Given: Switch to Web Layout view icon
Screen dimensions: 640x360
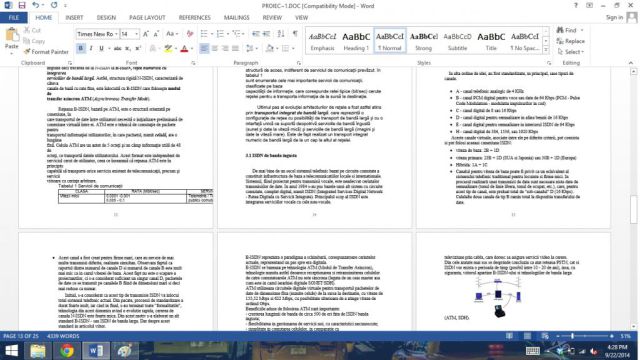Looking at the screenshot, I should [545, 336].
